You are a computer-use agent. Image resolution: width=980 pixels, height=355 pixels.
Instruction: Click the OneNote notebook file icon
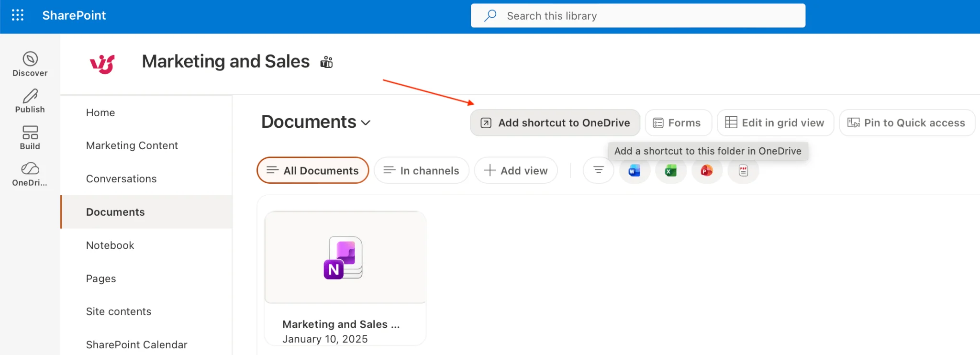pyautogui.click(x=344, y=257)
